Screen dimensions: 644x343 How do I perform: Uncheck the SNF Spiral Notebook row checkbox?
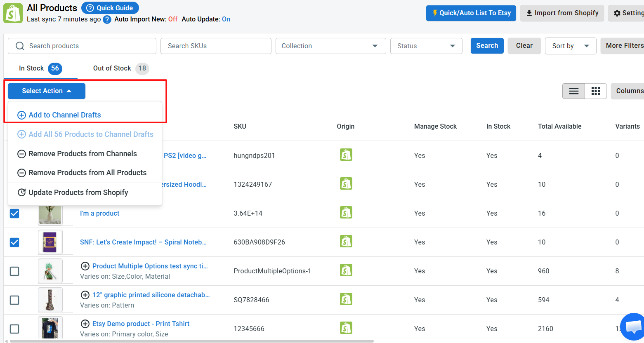(14, 242)
